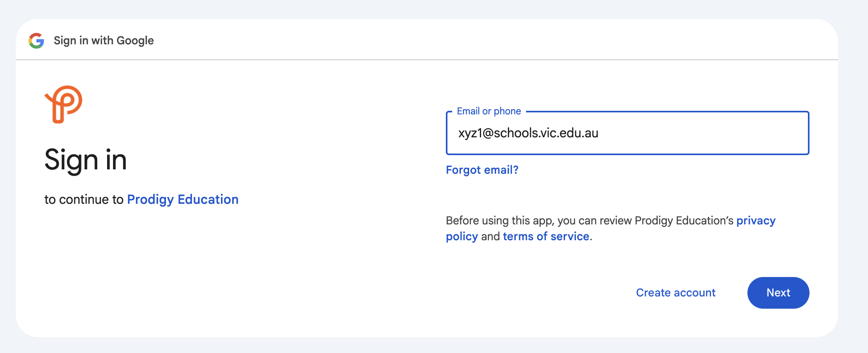Click the empty right side of the email field
868x353 pixels.
(731, 133)
